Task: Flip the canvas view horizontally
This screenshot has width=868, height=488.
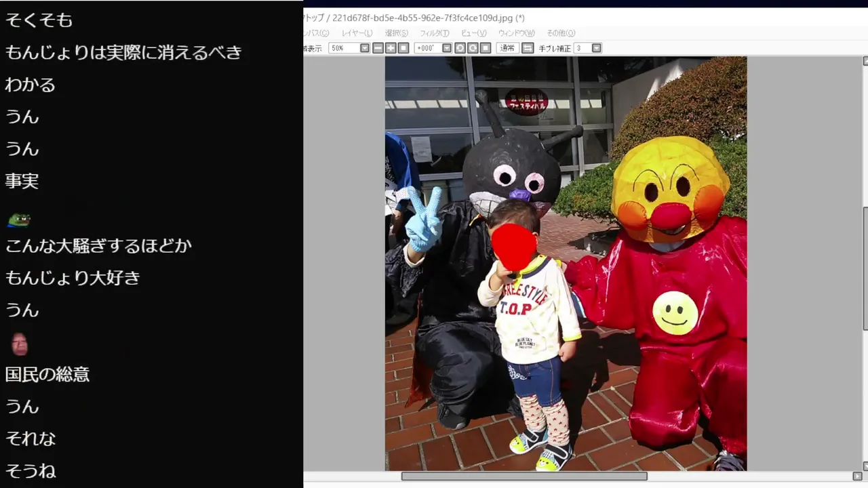Action: pyautogui.click(x=528, y=48)
